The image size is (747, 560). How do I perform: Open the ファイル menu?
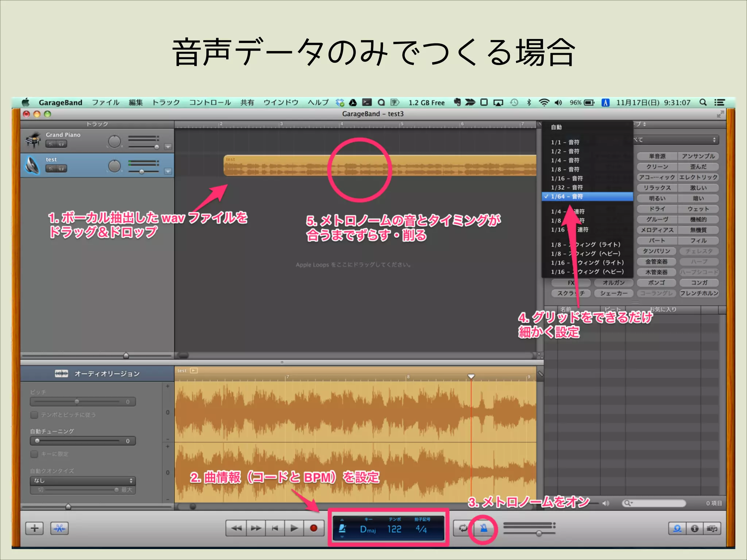tap(105, 102)
